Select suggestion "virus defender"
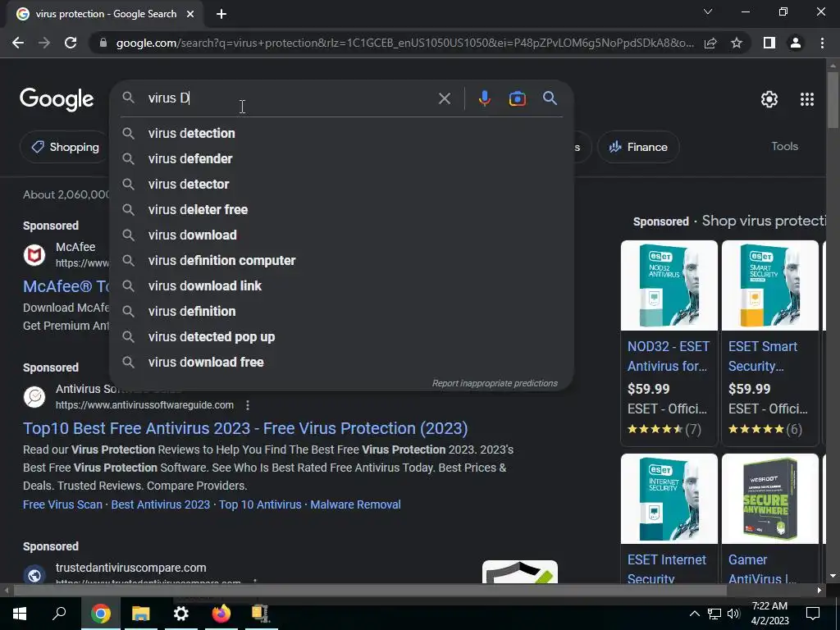The image size is (840, 630). 341,158
